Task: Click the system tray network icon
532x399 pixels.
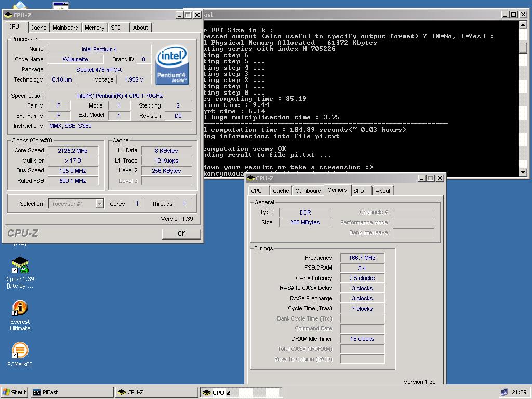Action: 504,392
